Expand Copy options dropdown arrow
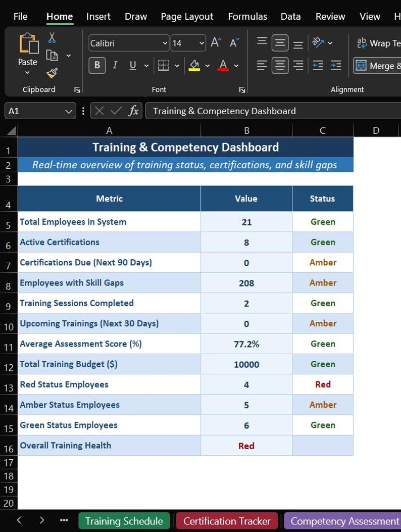Screen dimensions: 401x532 click(x=69, y=55)
